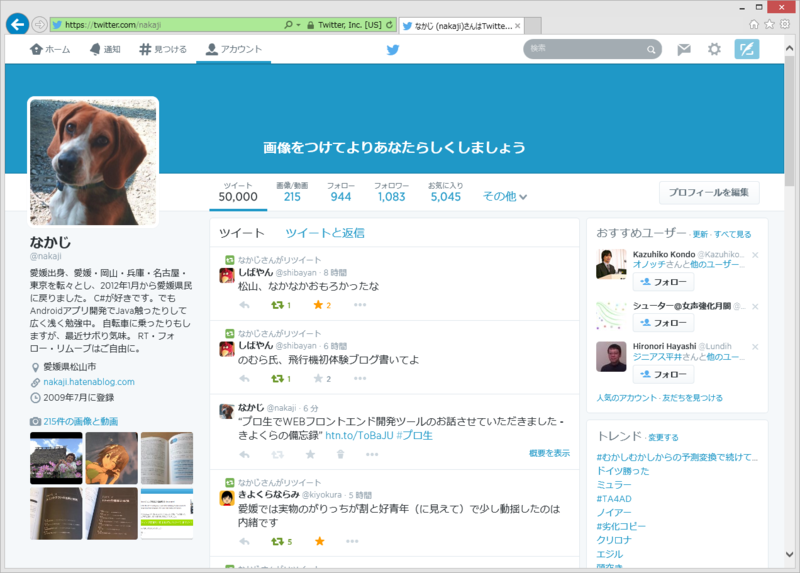800x573 pixels.
Task: Click プロフィールを編集 button
Action: 709,192
